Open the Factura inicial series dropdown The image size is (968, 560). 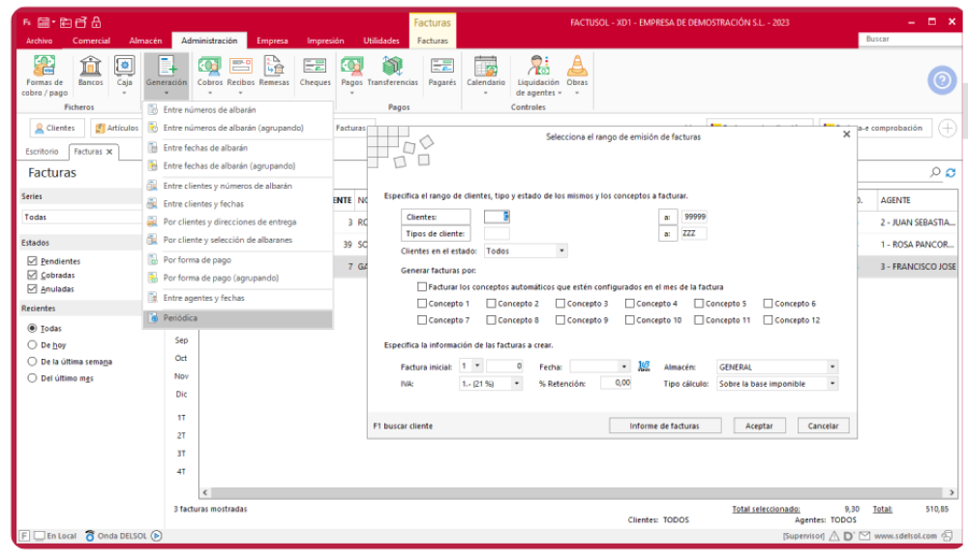[x=477, y=367]
